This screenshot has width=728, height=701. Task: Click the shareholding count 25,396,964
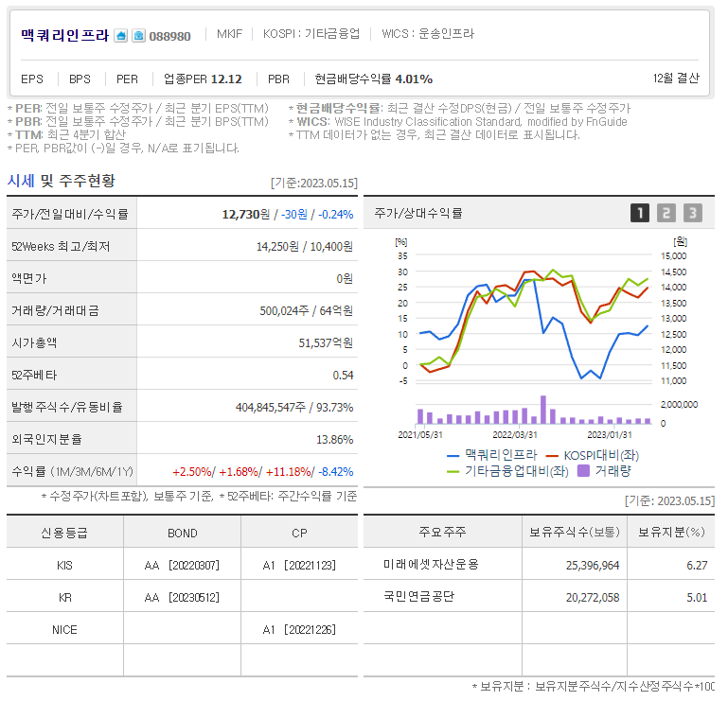pos(593,565)
